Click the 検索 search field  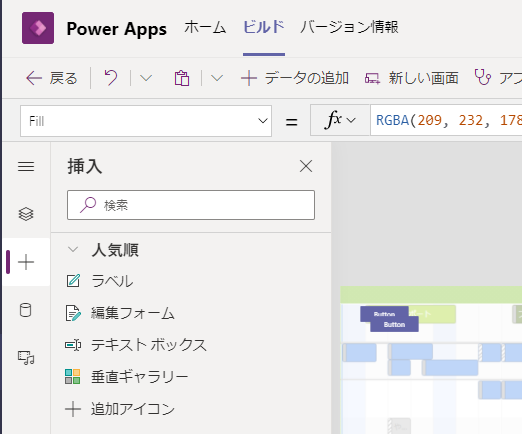[191, 205]
